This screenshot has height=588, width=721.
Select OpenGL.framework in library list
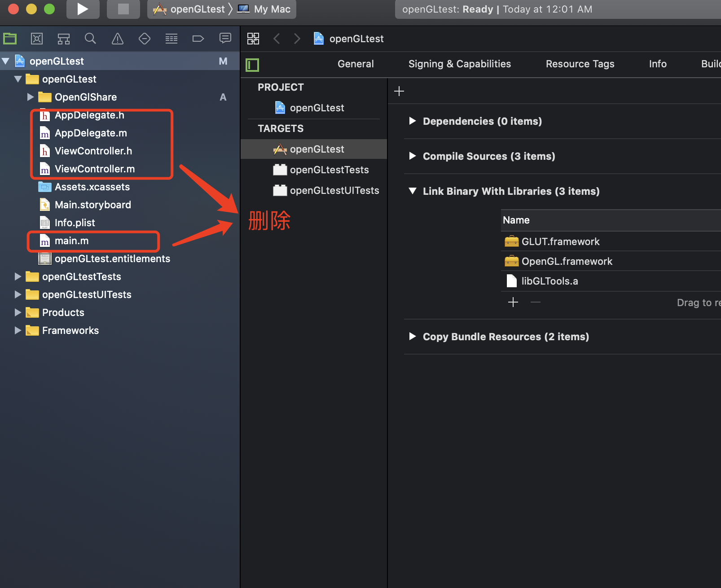(x=611, y=261)
